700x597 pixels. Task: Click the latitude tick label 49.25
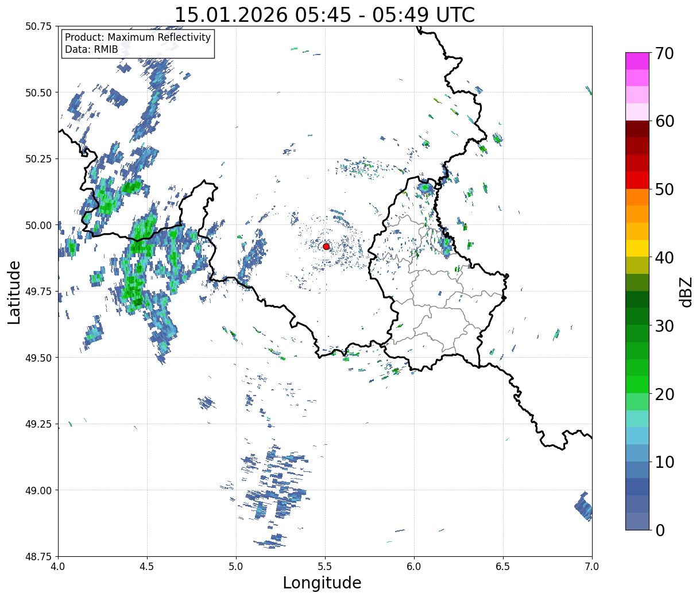click(x=38, y=424)
